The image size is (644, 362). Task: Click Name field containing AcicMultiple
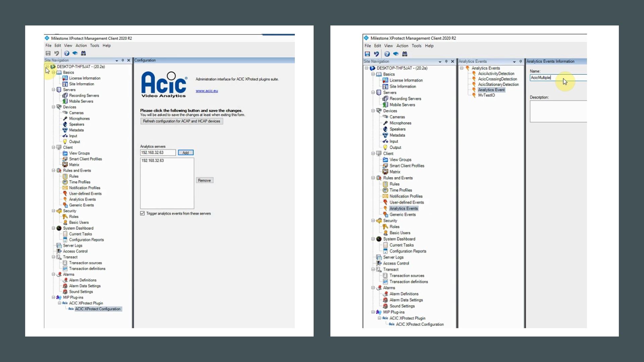pos(558,78)
